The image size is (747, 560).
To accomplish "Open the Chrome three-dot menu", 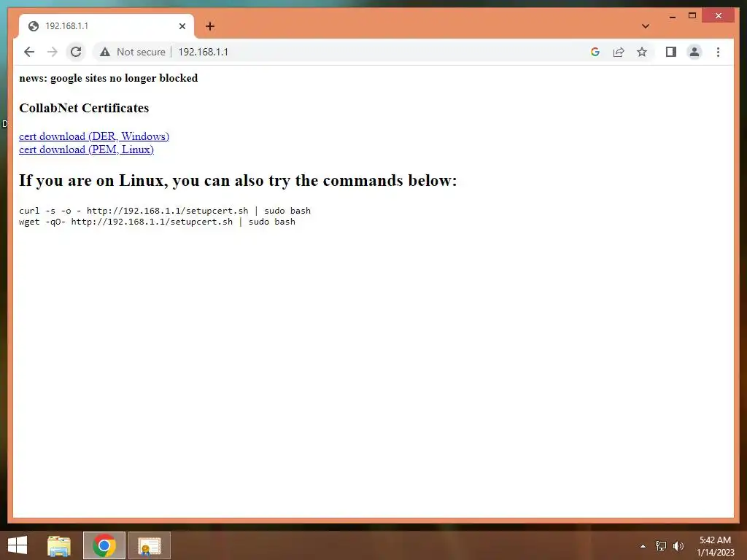I will click(x=718, y=52).
